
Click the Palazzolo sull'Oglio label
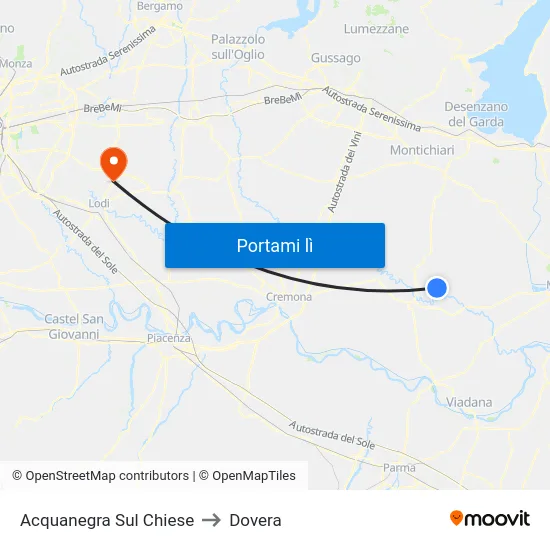pyautogui.click(x=238, y=47)
